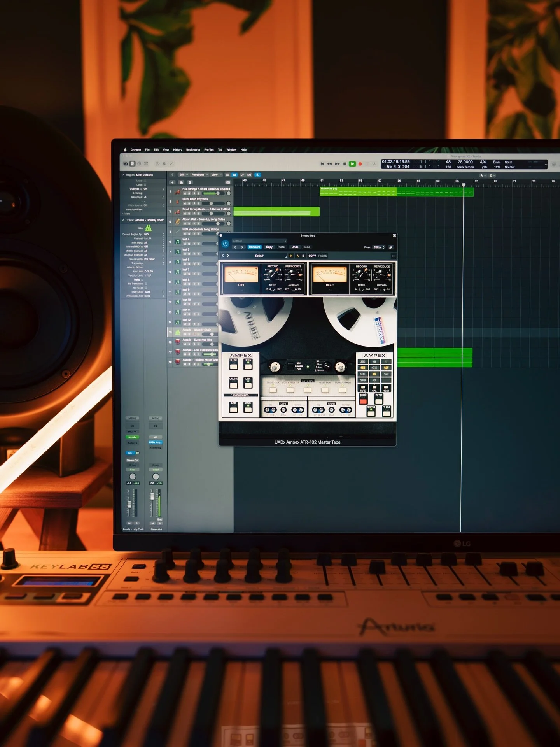Open the File menu in menu bar

(147, 150)
